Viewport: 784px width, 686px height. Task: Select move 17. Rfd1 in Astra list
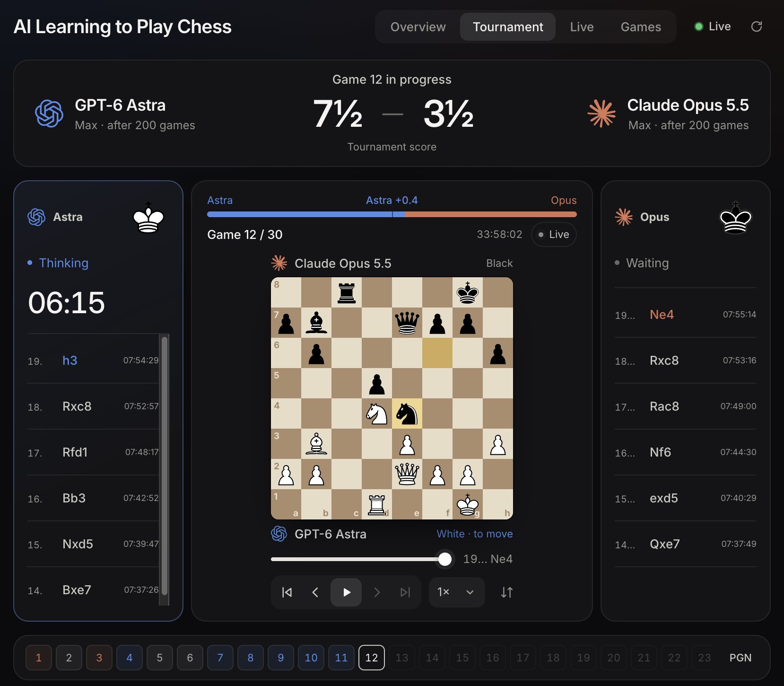pyautogui.click(x=93, y=452)
